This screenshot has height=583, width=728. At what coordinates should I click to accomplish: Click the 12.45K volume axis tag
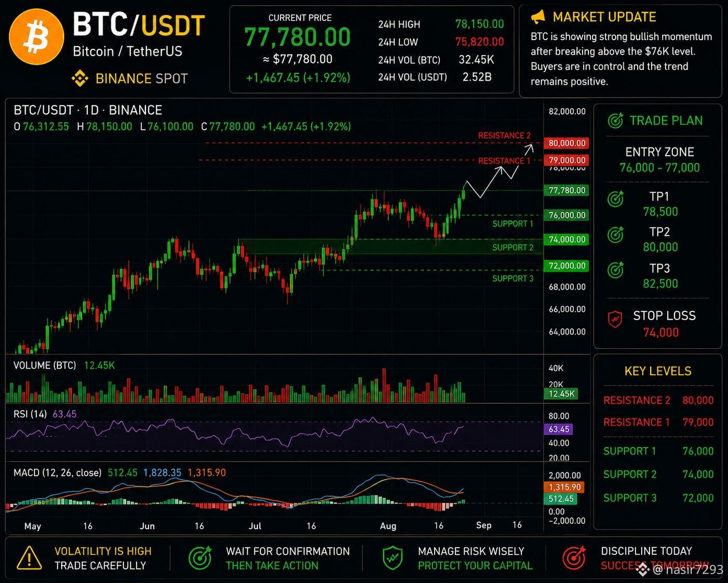click(x=561, y=394)
